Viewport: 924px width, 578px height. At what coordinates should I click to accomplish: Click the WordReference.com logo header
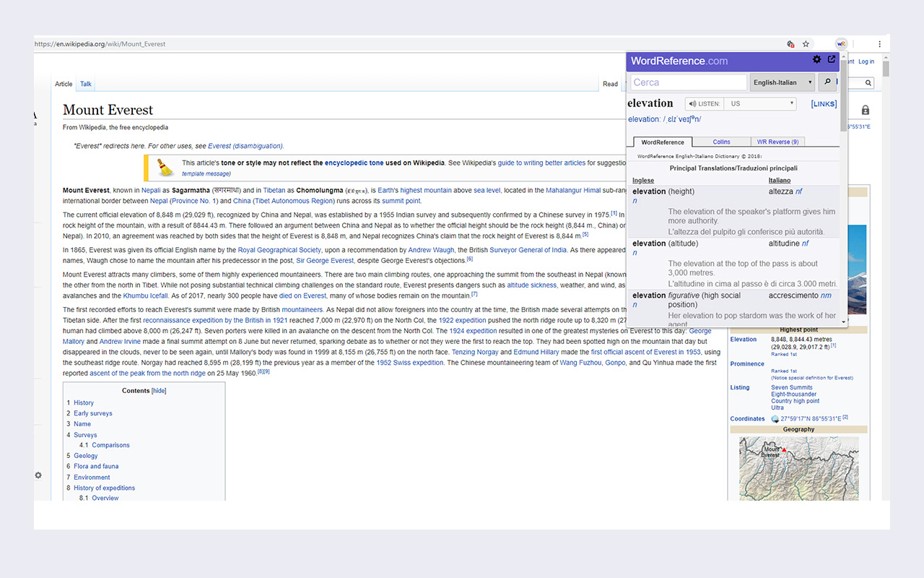(x=679, y=61)
